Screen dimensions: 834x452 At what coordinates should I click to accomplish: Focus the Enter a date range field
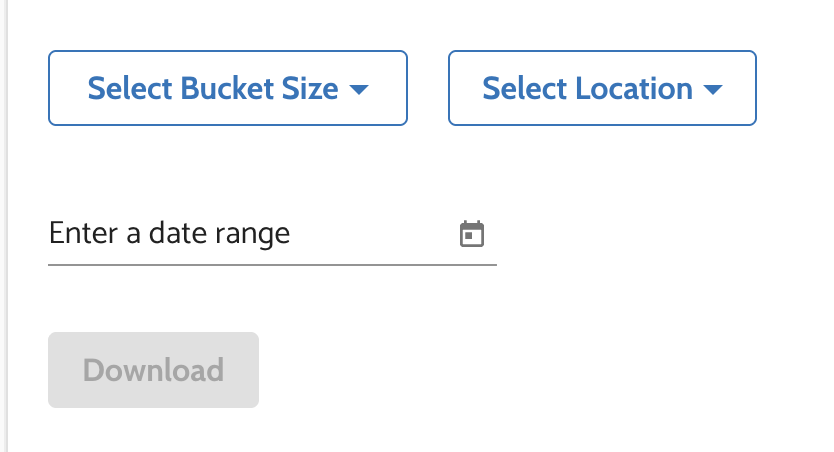(x=250, y=234)
